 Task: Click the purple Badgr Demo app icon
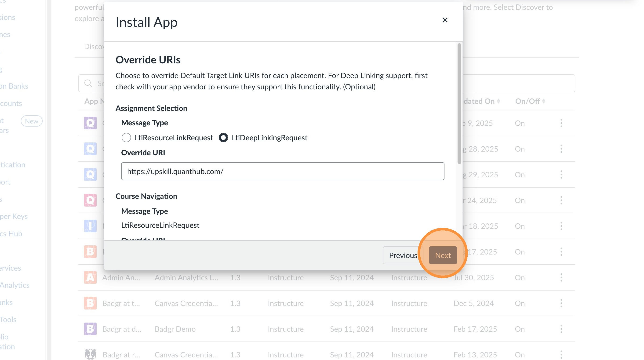[90, 329]
